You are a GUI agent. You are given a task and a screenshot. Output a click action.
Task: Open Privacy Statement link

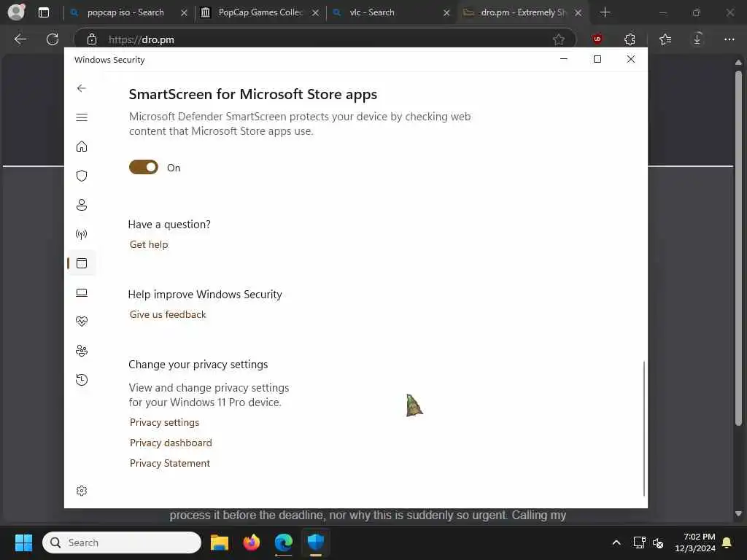(x=169, y=463)
